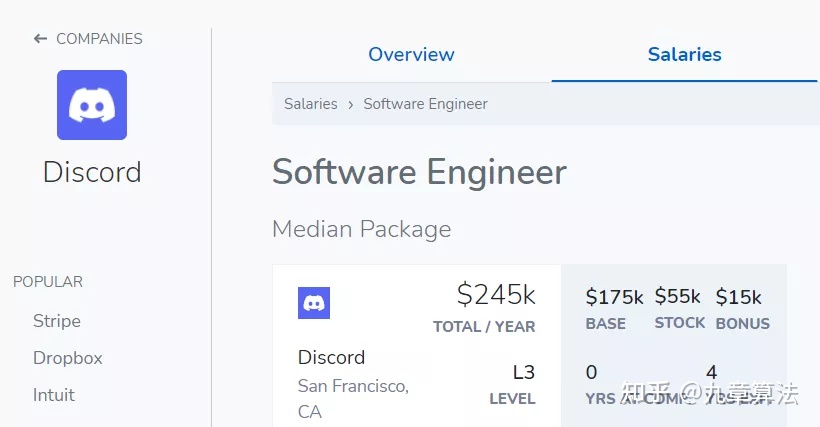Click the breadcrumb chevron separator
The height and width of the screenshot is (427, 820).
click(x=350, y=105)
